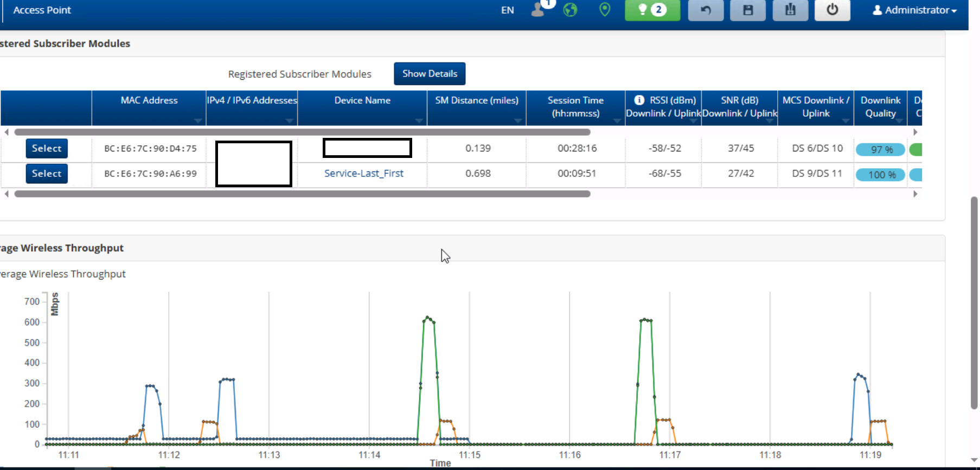The width and height of the screenshot is (980, 470).
Task: Open the Device Name column sort arrow
Action: 419,120
